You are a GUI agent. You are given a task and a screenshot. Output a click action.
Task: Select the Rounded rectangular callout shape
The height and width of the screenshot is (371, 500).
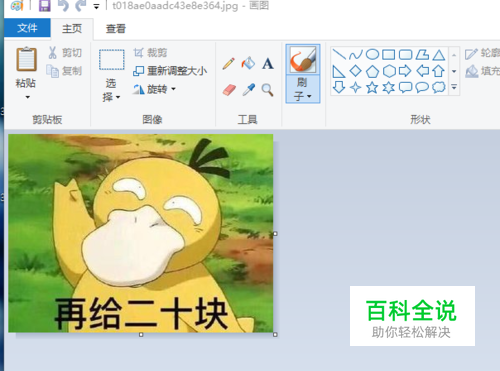405,87
